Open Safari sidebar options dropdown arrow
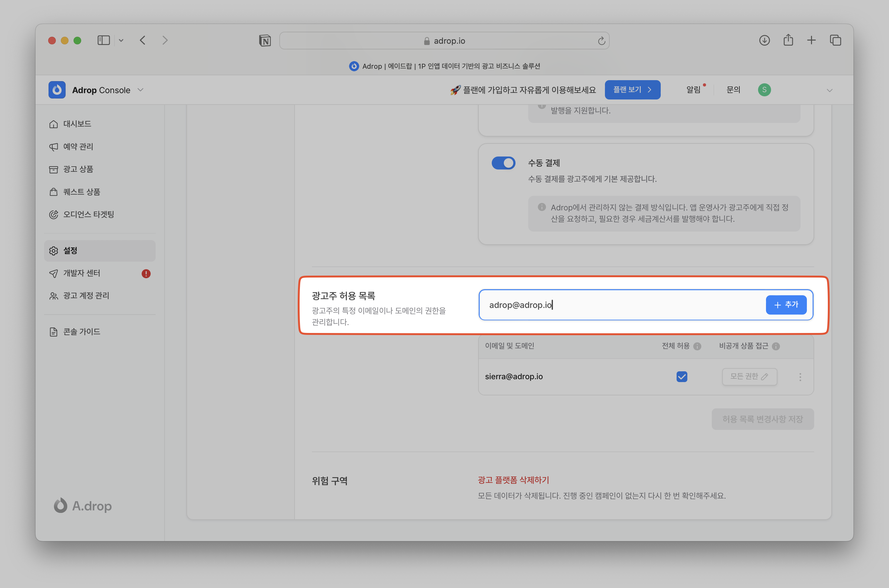The height and width of the screenshot is (588, 889). 121,41
